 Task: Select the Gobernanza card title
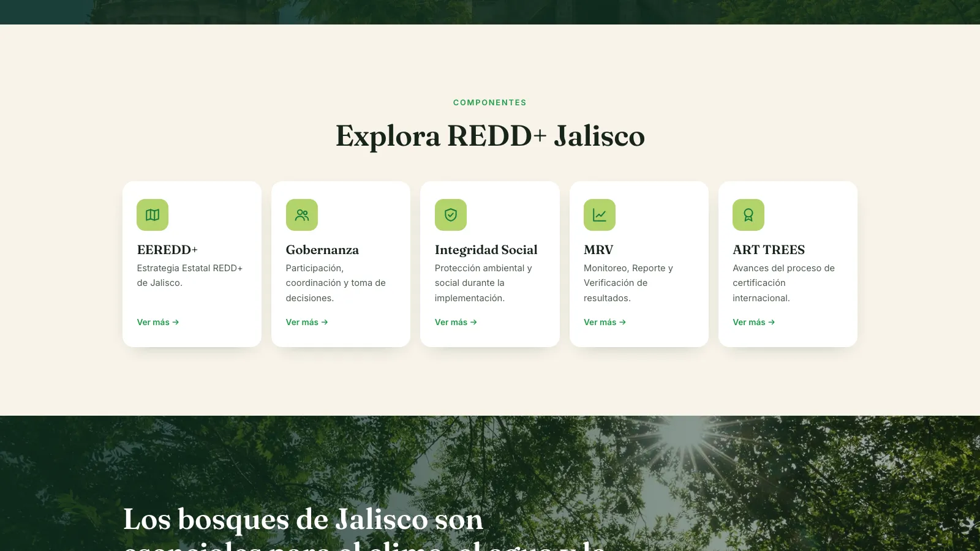322,250
